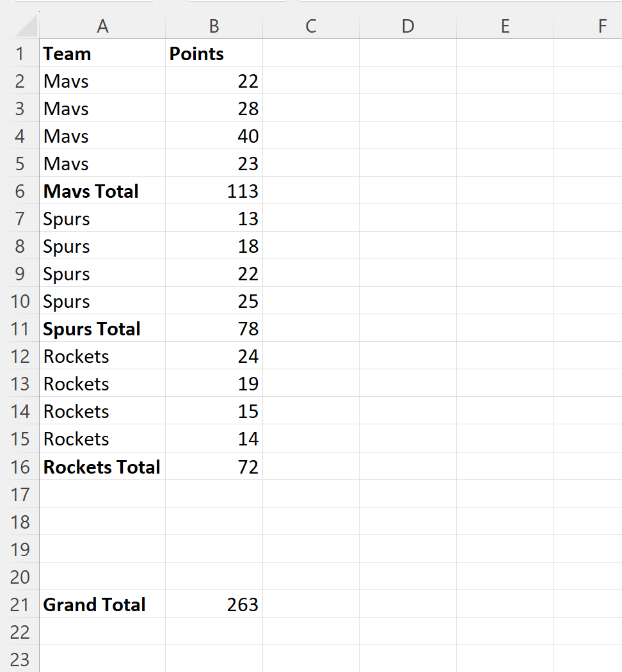Select the Spurs Total cell
Viewport: 622px width, 672px height.
(x=102, y=329)
